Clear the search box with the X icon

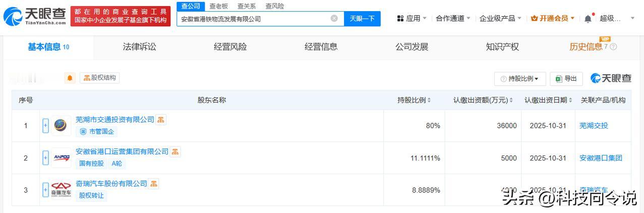334,19
